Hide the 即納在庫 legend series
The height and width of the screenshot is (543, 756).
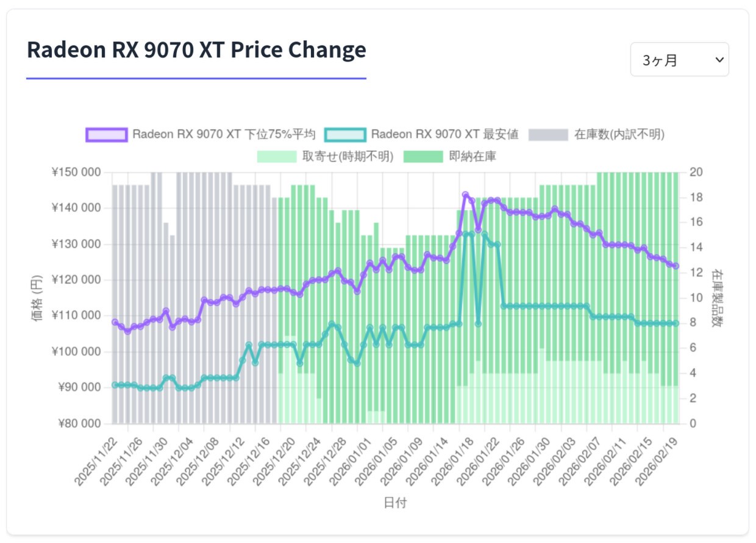[x=472, y=156]
